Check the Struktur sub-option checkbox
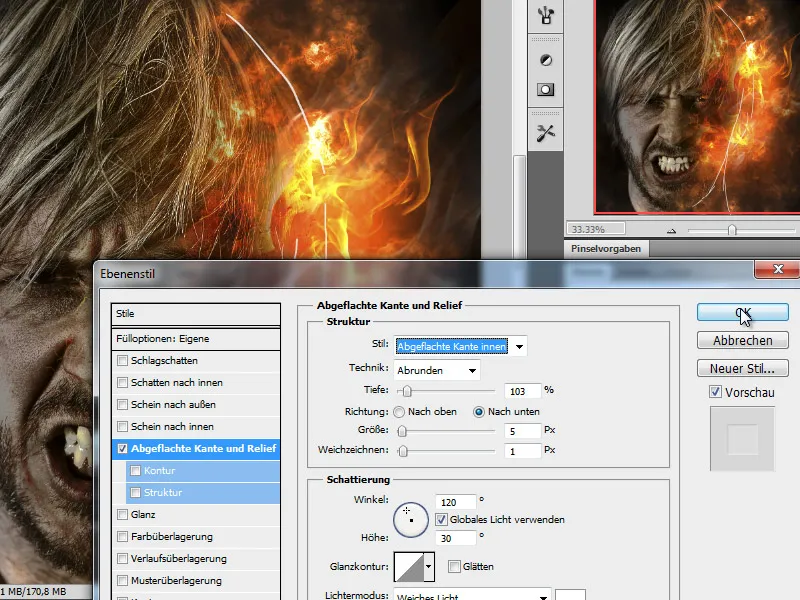The width and height of the screenshot is (800, 600). [x=135, y=492]
